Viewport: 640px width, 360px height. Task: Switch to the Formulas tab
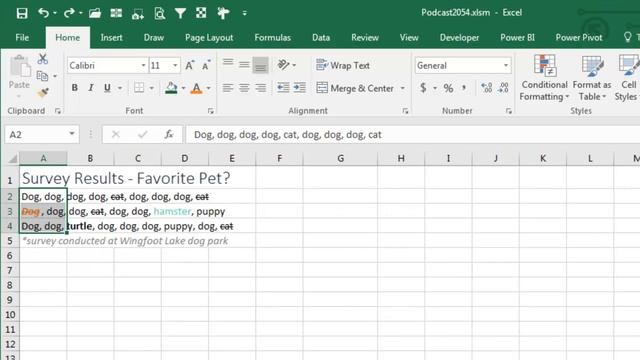coord(273,38)
